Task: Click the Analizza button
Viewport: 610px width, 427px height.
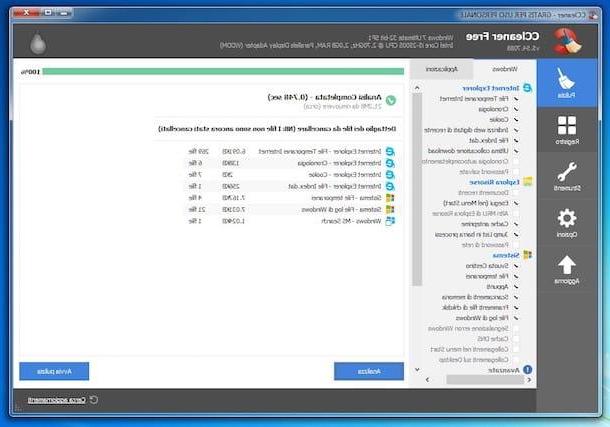Action: click(369, 371)
